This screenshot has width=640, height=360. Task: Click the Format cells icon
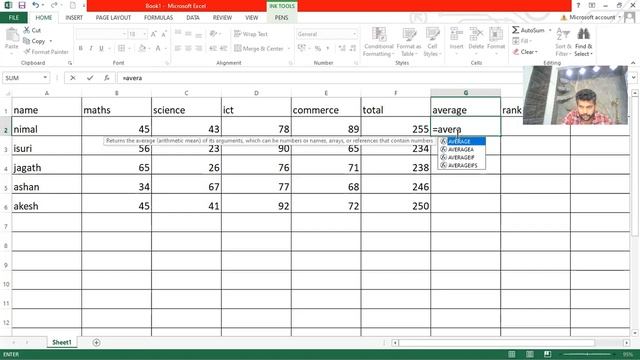tap(496, 34)
